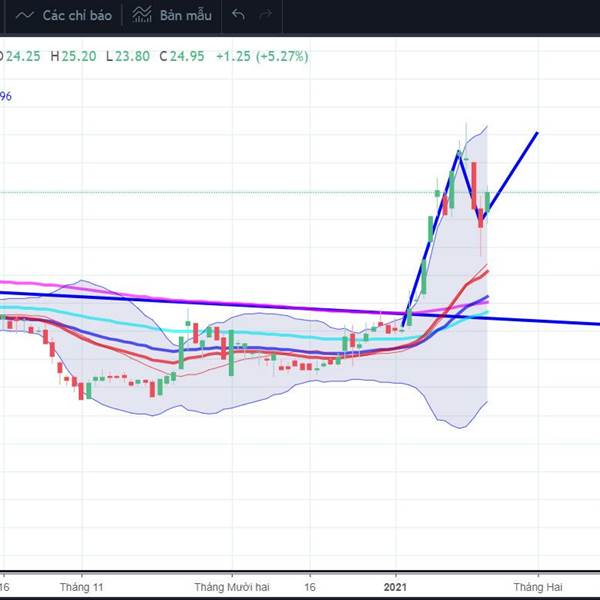This screenshot has height=600, width=600.
Task: Click the templates chart icon
Action: (142, 15)
